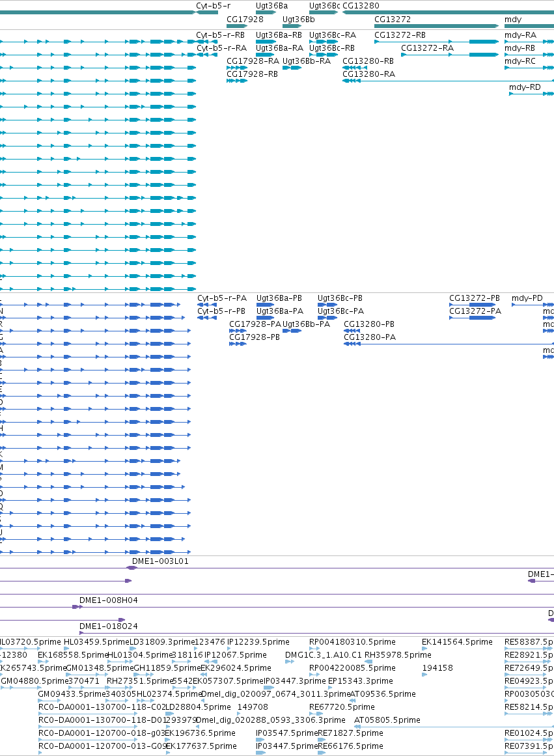Viewport: 554px width, 756px height.
Task: Select EST label RP004220085.5prime
Action: 352,668
